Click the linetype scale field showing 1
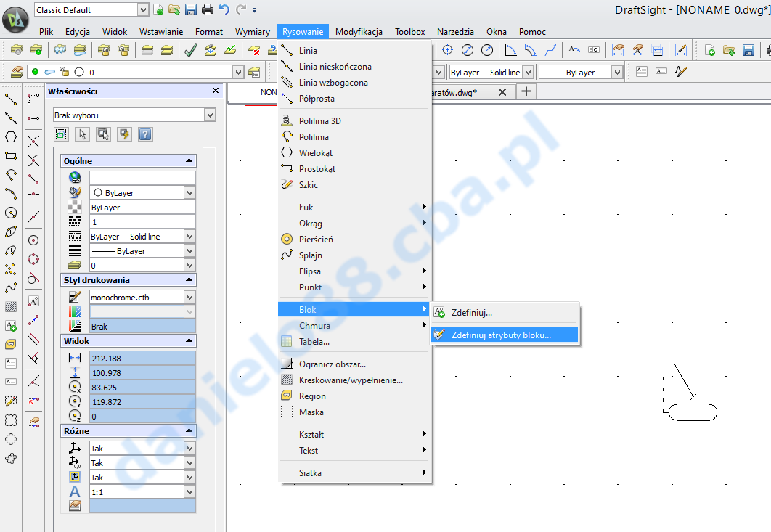The image size is (771, 532). [142, 222]
